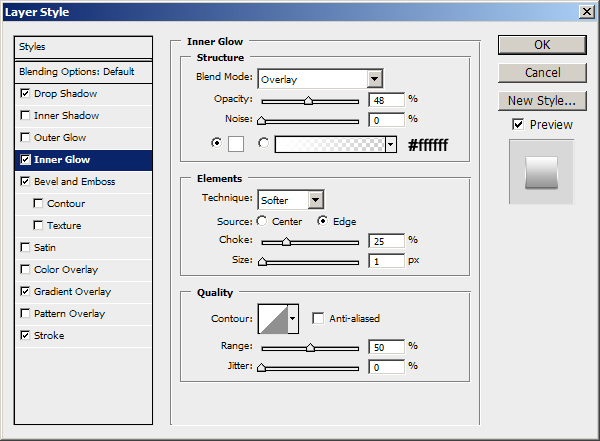Click the style preview thumbnail
This screenshot has width=600, height=441.
[541, 172]
